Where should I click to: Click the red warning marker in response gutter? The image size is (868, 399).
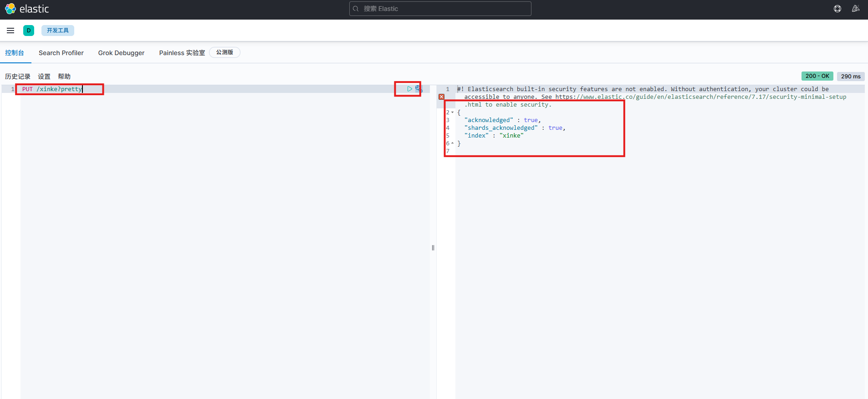coord(441,97)
